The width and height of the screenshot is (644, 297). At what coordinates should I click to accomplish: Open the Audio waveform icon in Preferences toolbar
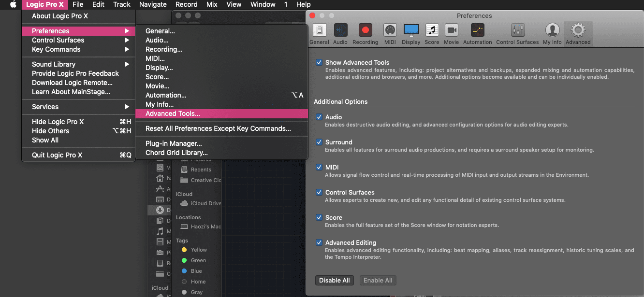pos(340,30)
